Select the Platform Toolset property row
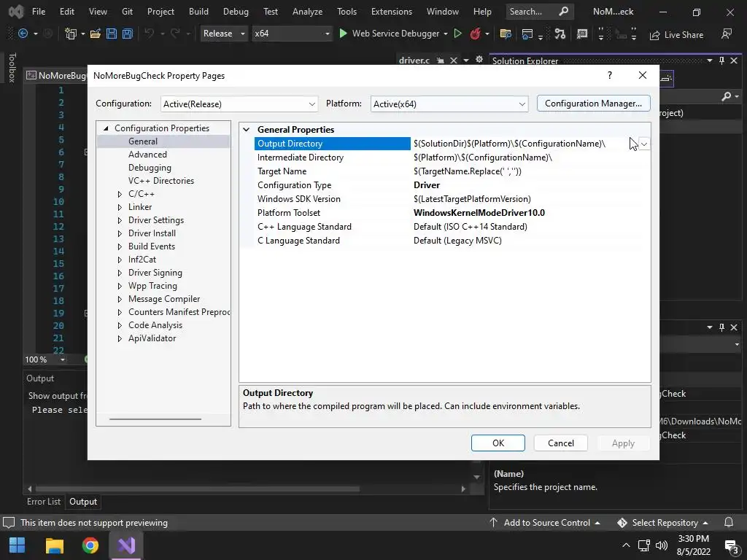The image size is (747, 560). [x=452, y=213]
